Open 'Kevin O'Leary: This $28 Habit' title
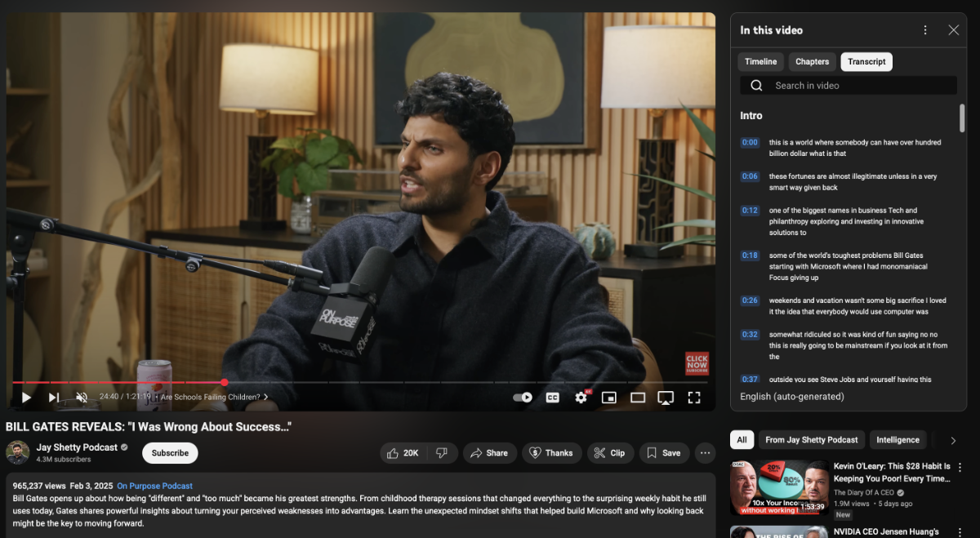980x538 pixels. tap(892, 472)
